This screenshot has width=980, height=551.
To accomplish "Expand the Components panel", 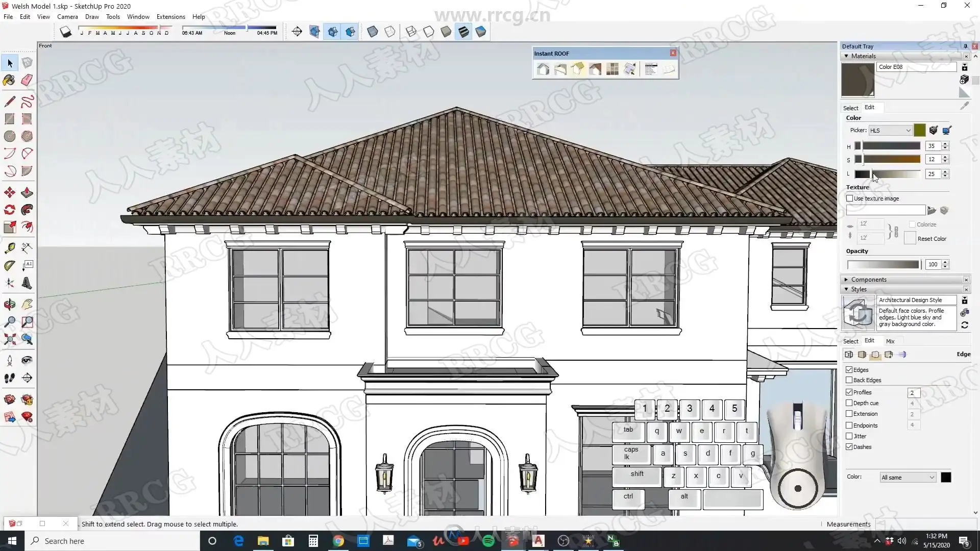I will [869, 280].
